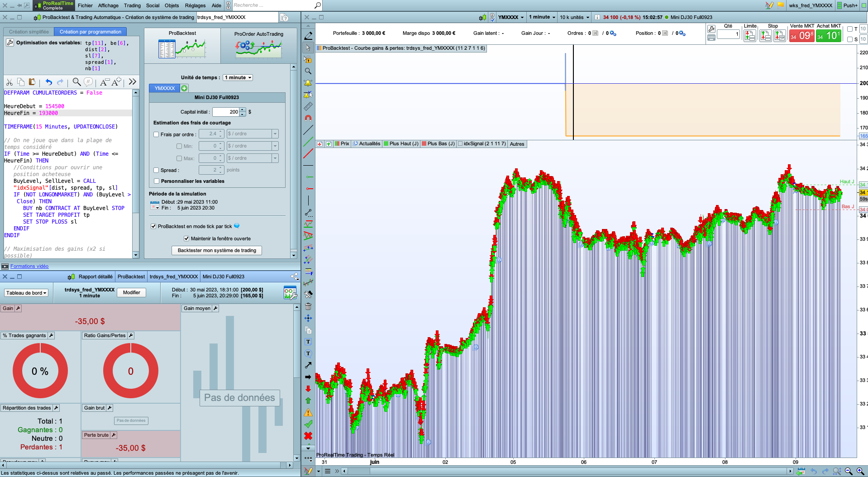Open the YMXXXX symbol dropdown in chart header

[x=510, y=17]
